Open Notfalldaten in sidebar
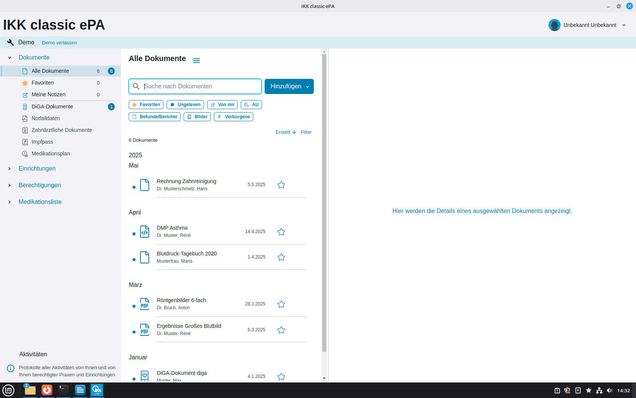Viewport: 636px width, 398px height. (x=60, y=118)
